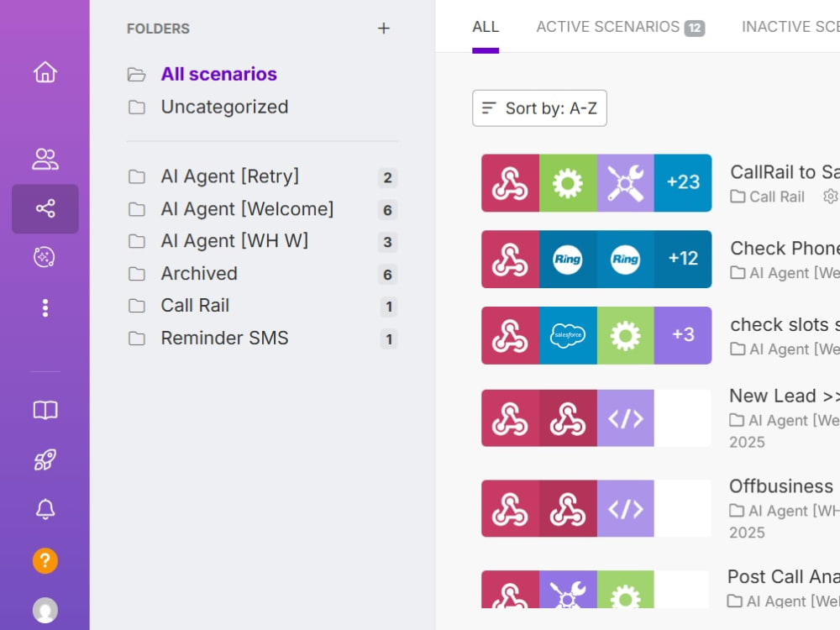
Task: Open the orange Help question mark button
Action: [x=45, y=561]
